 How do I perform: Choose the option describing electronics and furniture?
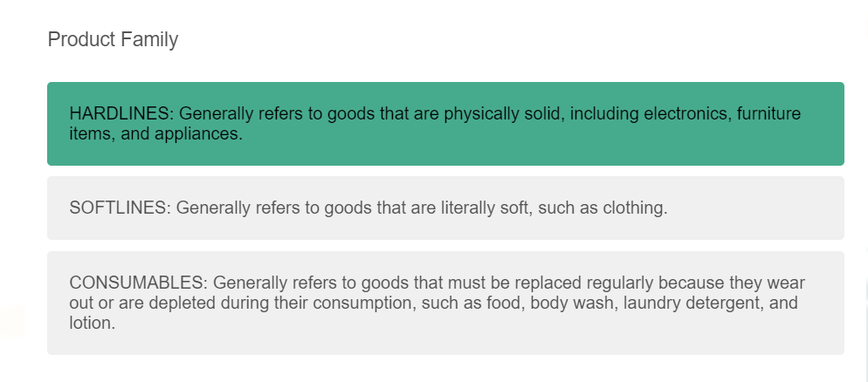(445, 124)
